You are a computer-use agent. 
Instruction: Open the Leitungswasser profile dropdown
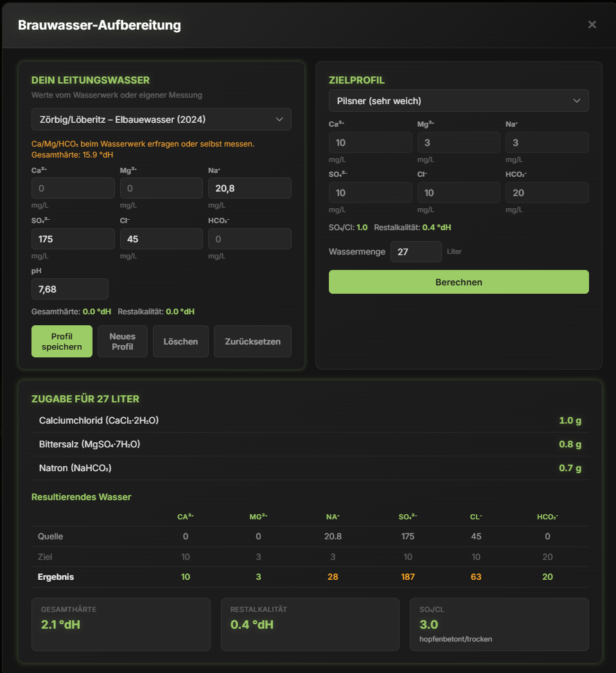click(161, 120)
